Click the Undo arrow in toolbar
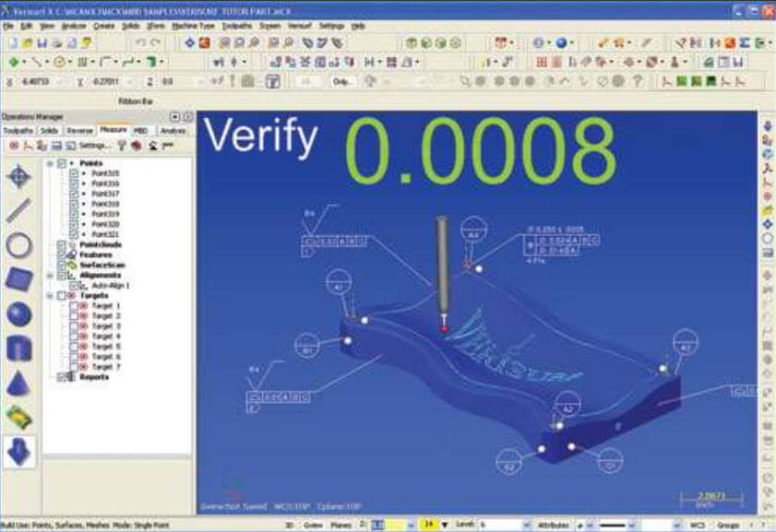776x532 pixels. [140, 43]
